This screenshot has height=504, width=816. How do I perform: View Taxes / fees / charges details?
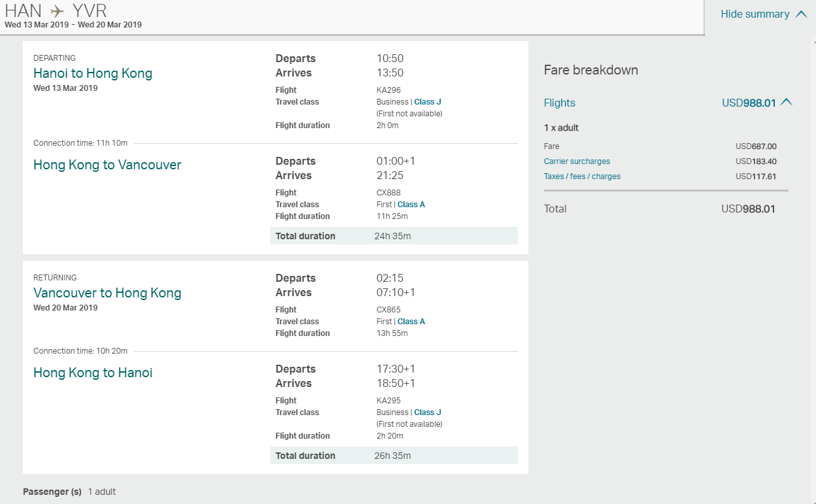(582, 176)
